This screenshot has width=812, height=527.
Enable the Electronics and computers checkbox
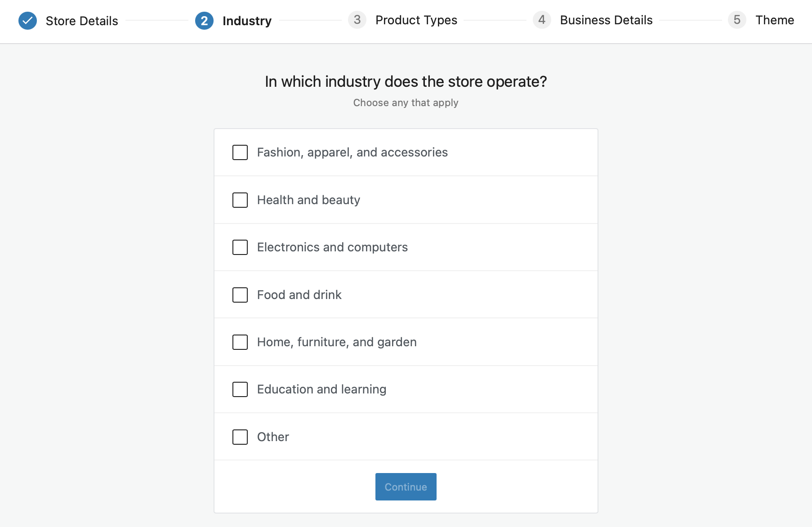240,247
